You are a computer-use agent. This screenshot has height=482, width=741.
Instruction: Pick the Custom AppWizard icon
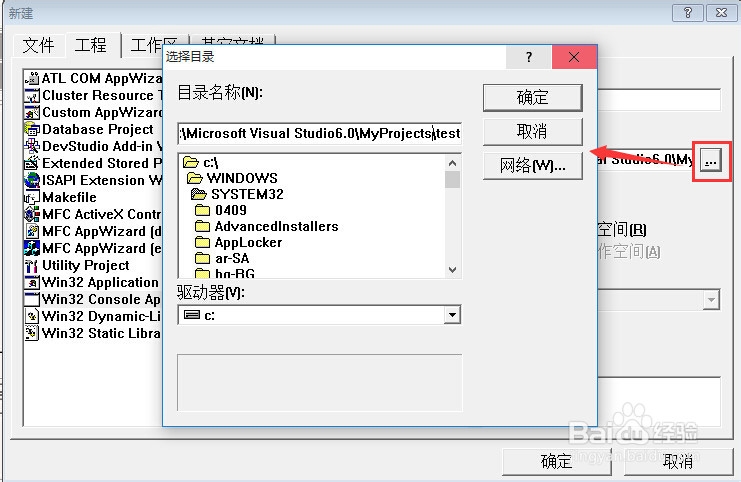click(x=32, y=112)
